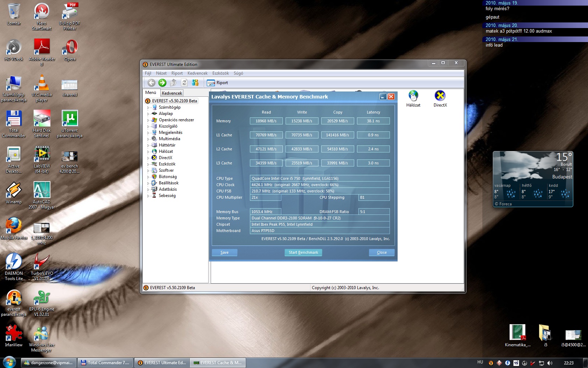588x368 pixels.
Task: Open the Súgó menu
Action: [238, 73]
